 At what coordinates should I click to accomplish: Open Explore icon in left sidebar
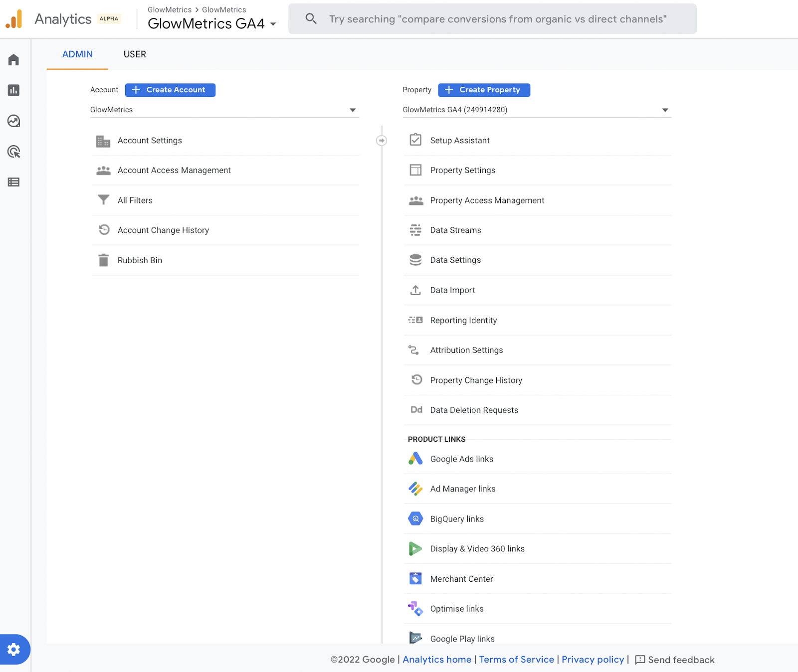(13, 121)
